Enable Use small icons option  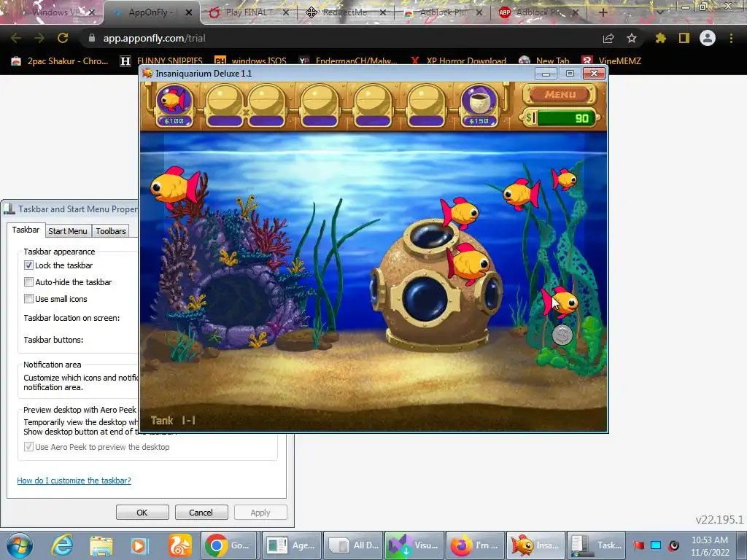point(28,298)
